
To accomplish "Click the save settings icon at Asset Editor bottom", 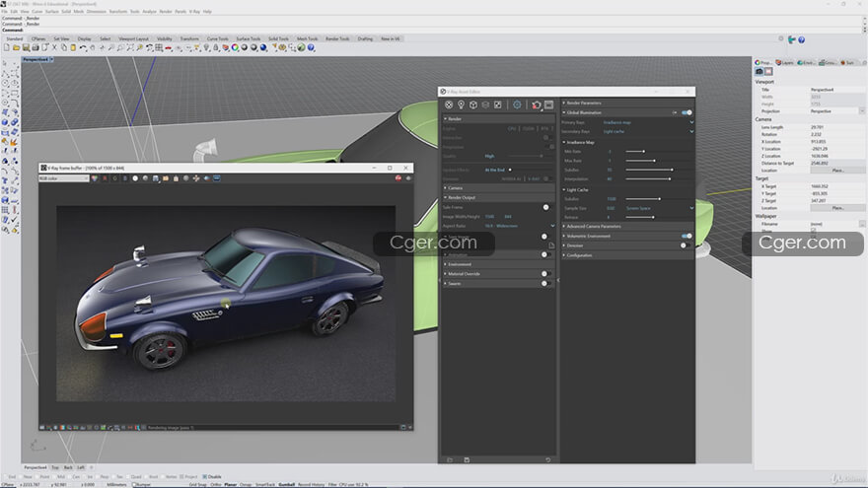I will click(x=467, y=459).
